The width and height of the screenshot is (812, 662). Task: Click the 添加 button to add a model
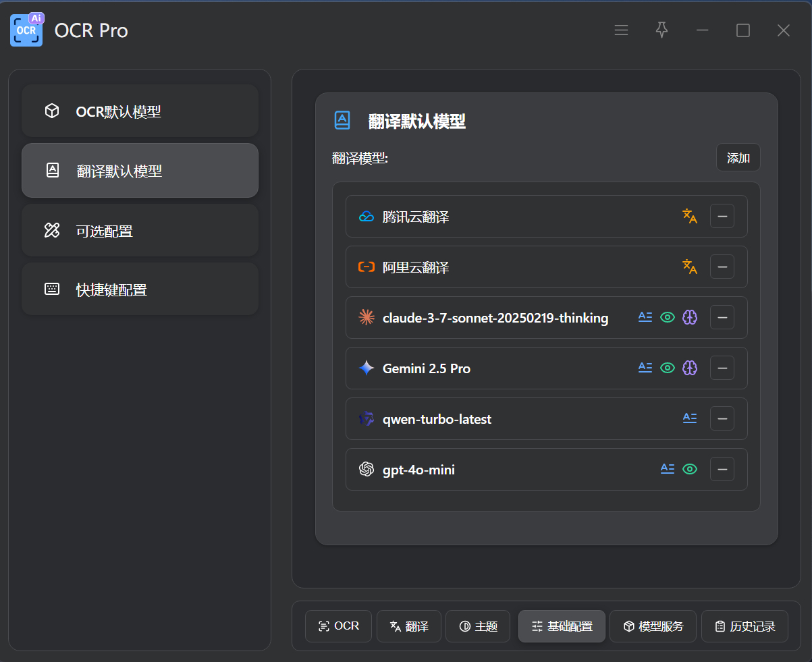click(738, 158)
